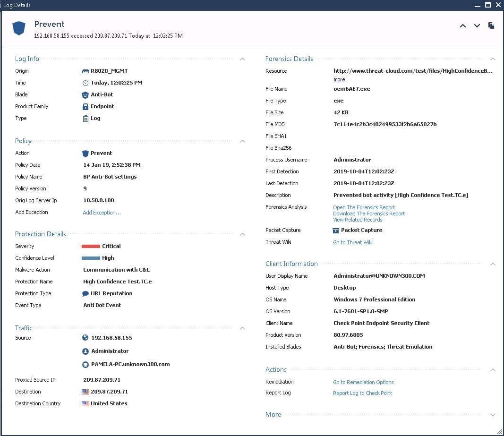Viewport: 504px width, 436px height.
Task: Click the source IP globe icon
Action: (x=85, y=338)
